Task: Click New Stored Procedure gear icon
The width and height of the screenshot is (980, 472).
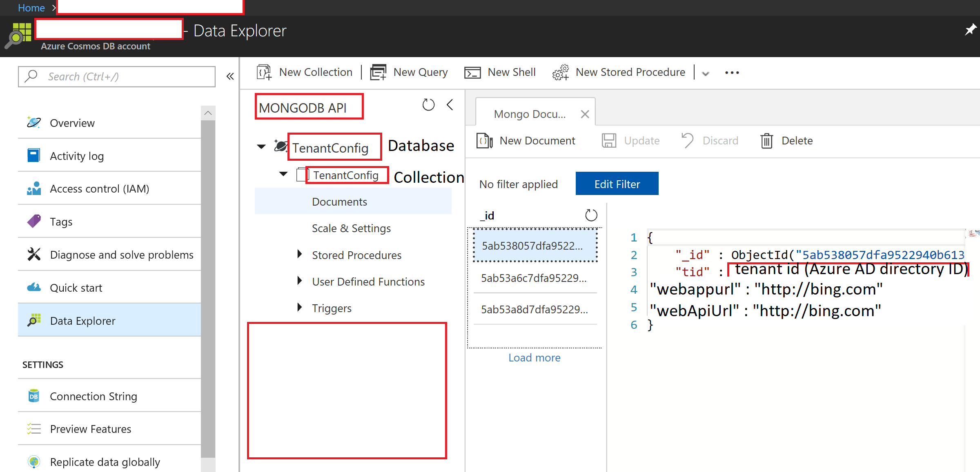Action: [x=561, y=72]
